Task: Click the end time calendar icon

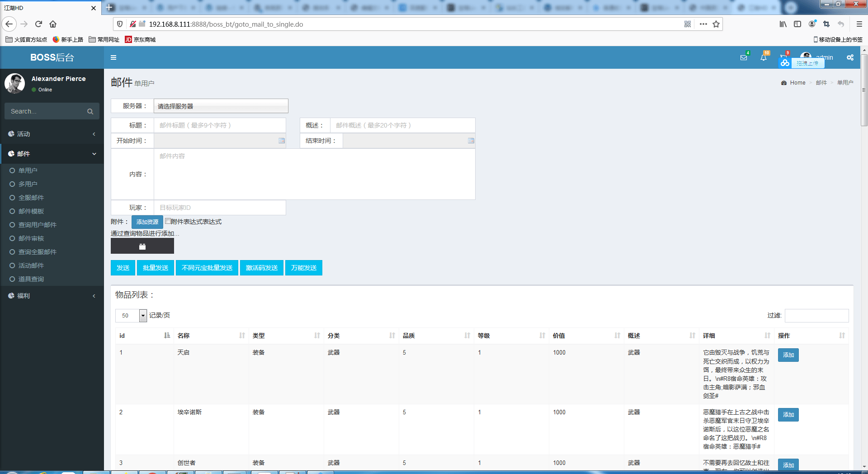Action: (471, 141)
